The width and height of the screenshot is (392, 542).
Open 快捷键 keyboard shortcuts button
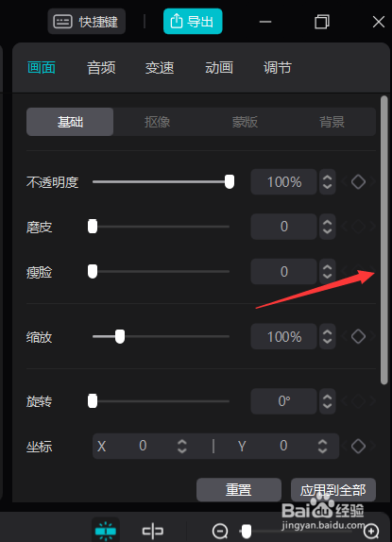pyautogui.click(x=86, y=22)
